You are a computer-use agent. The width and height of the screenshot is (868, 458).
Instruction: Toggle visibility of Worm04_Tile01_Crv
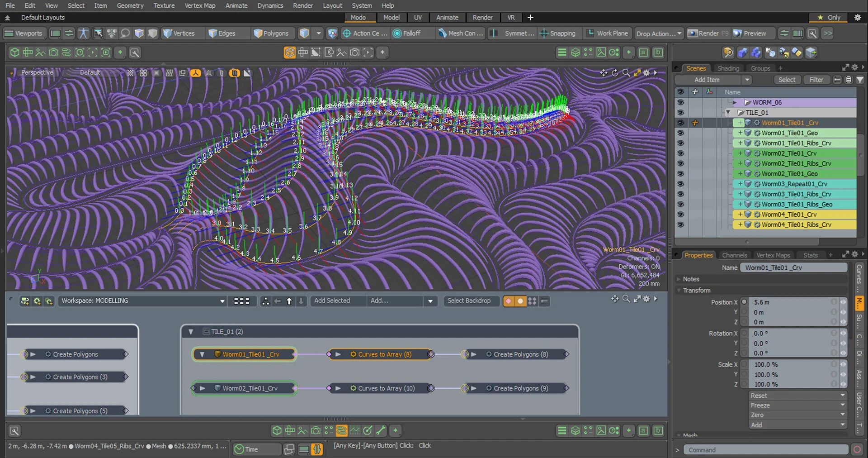coord(680,215)
